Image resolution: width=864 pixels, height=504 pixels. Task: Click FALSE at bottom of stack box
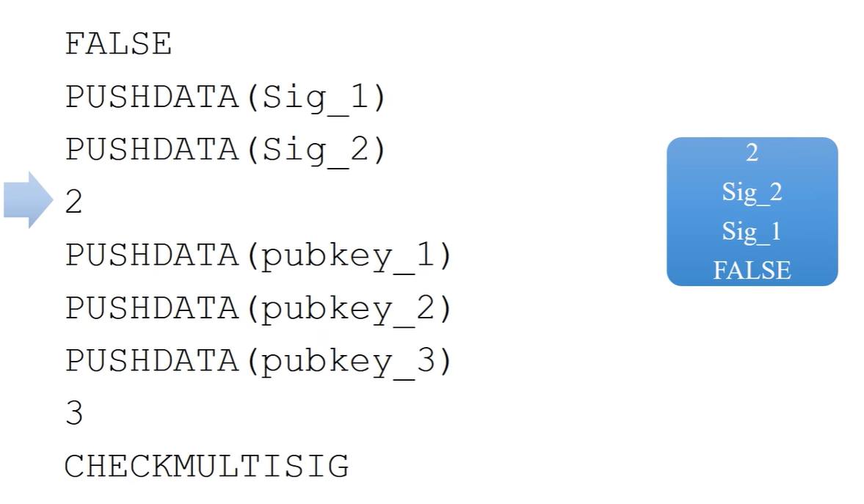coord(752,271)
